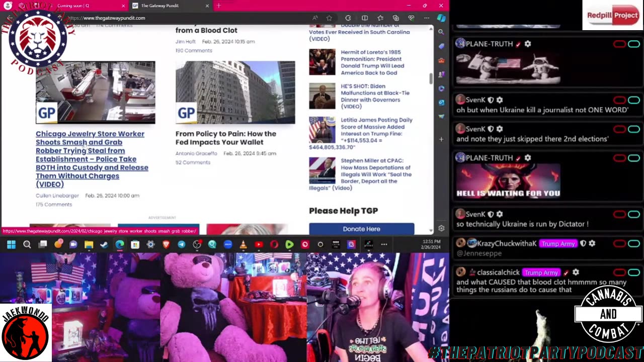
Task: Open taskbar clock showing 12:51 PM
Action: tap(432, 244)
